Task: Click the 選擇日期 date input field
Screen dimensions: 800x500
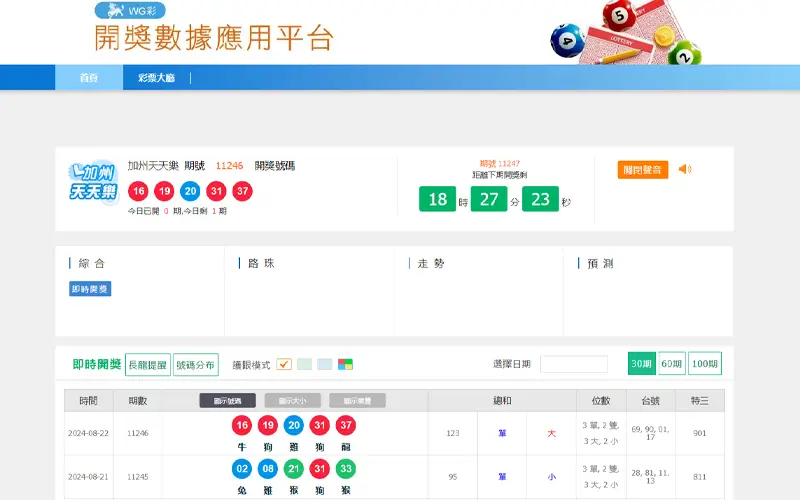Action: [x=574, y=364]
